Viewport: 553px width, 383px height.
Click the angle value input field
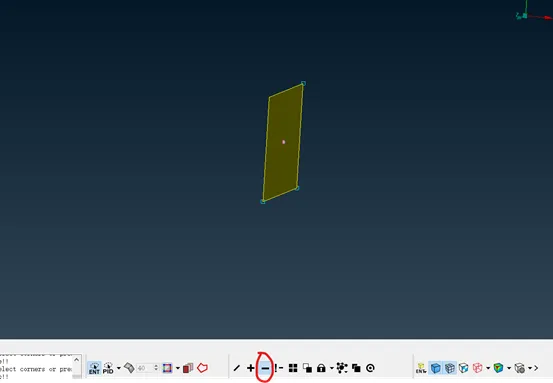145,368
